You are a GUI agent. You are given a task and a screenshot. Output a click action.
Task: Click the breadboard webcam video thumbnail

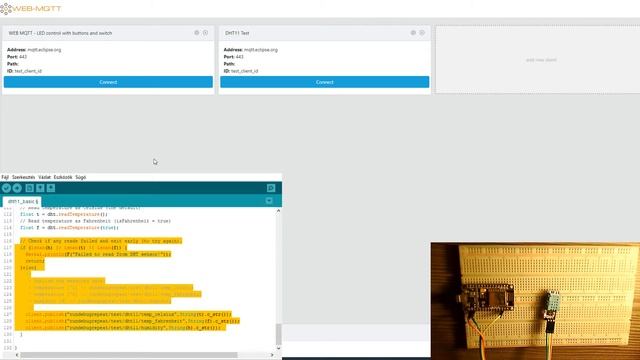tap(535, 301)
